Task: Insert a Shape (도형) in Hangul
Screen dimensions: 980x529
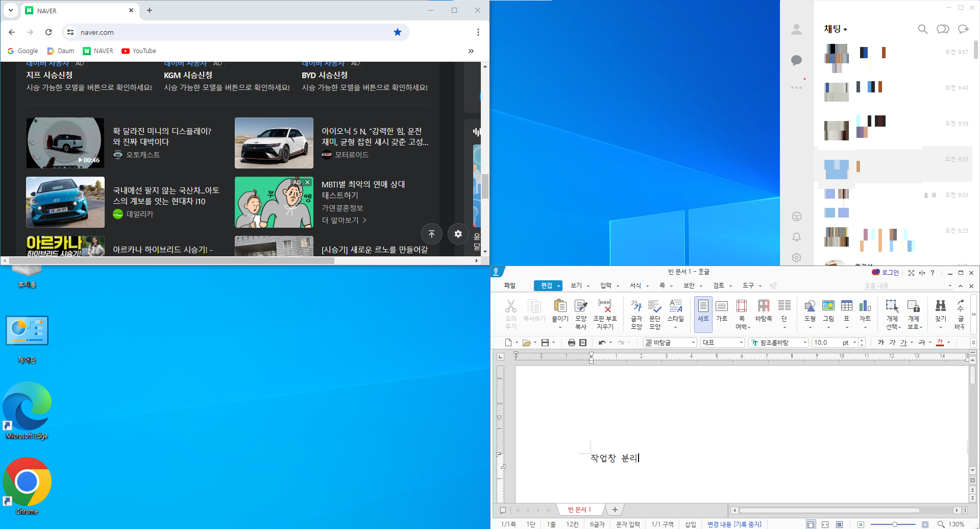Action: tap(810, 310)
